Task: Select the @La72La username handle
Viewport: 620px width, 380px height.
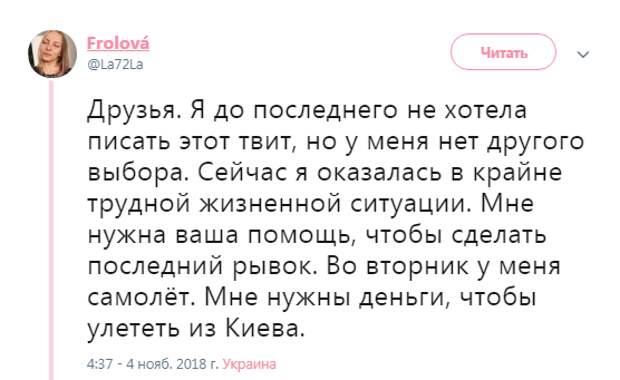Action: point(115,64)
